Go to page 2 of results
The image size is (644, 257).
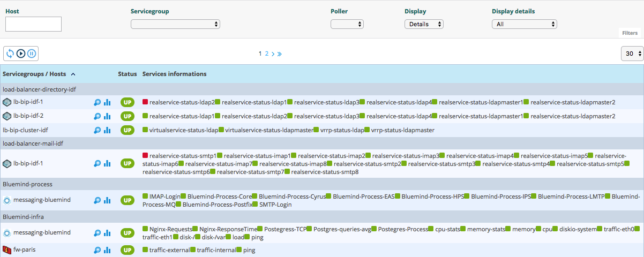coord(267,54)
